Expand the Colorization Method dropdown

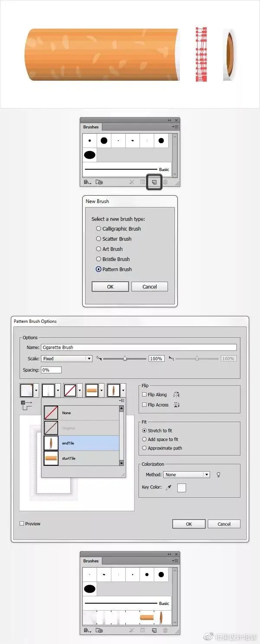[186, 475]
